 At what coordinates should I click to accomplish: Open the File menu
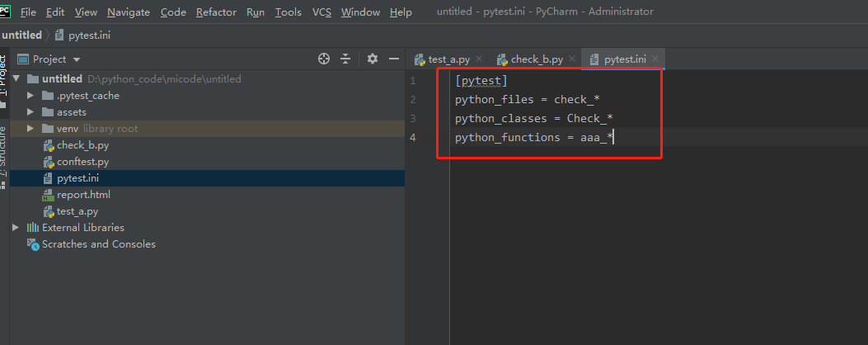click(x=28, y=12)
